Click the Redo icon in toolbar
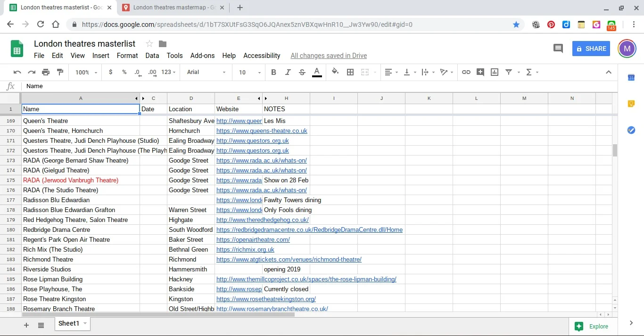Image resolution: width=644 pixels, height=336 pixels. pyautogui.click(x=32, y=72)
